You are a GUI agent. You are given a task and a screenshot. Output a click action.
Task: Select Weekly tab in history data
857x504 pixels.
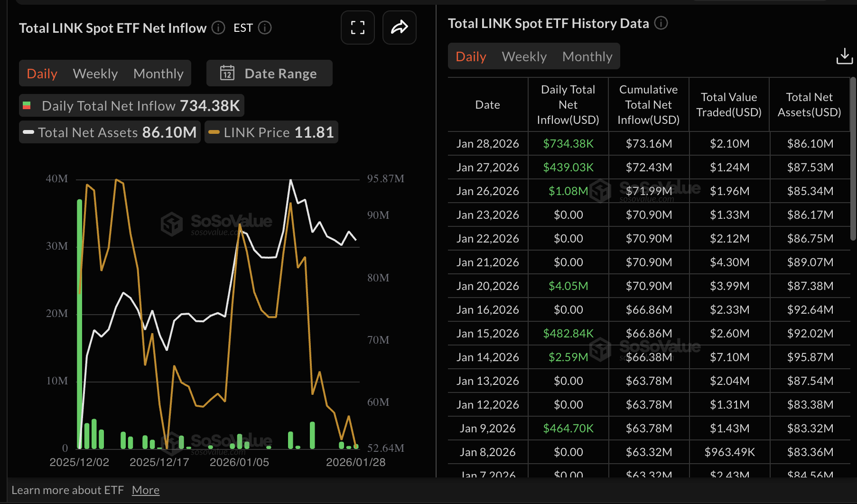(524, 56)
